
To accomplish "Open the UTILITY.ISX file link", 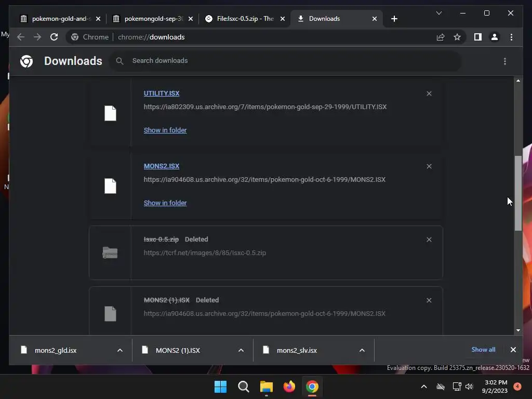I will tap(162, 94).
